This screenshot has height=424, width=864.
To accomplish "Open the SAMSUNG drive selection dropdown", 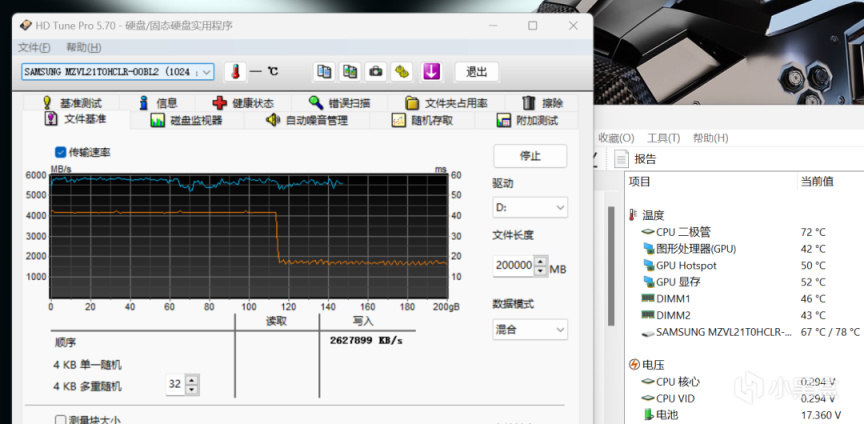I will 118,72.
